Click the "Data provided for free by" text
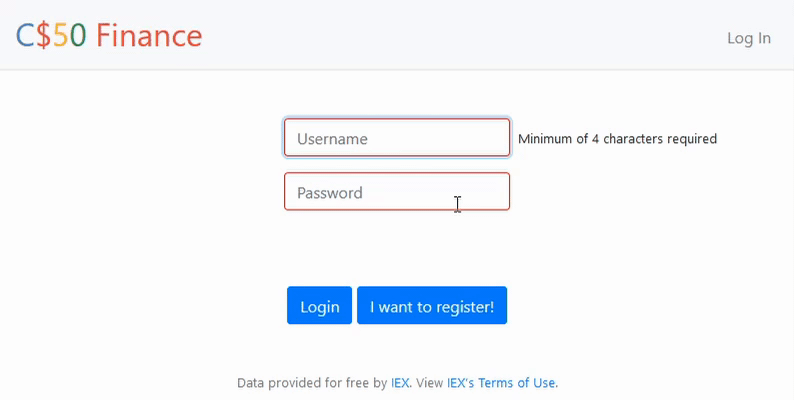The image size is (794, 400). (311, 383)
